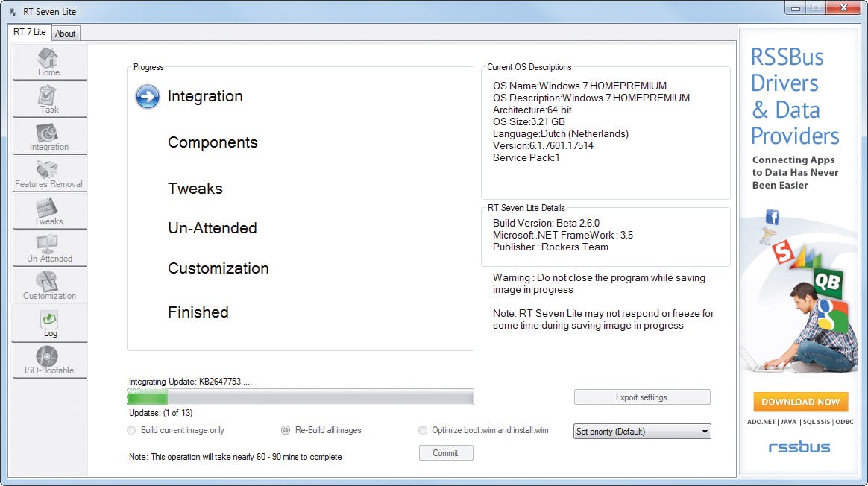This screenshot has width=868, height=486.
Task: Go to Integration in the sidebar
Action: [x=49, y=136]
